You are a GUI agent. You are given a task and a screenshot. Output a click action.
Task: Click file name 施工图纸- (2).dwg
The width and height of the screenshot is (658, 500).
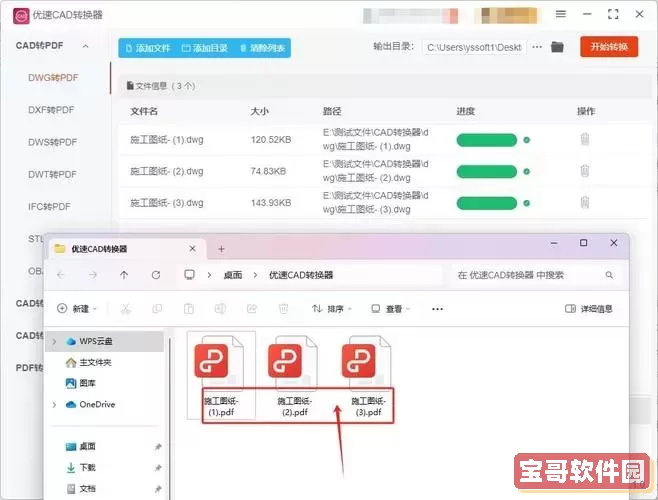point(167,171)
